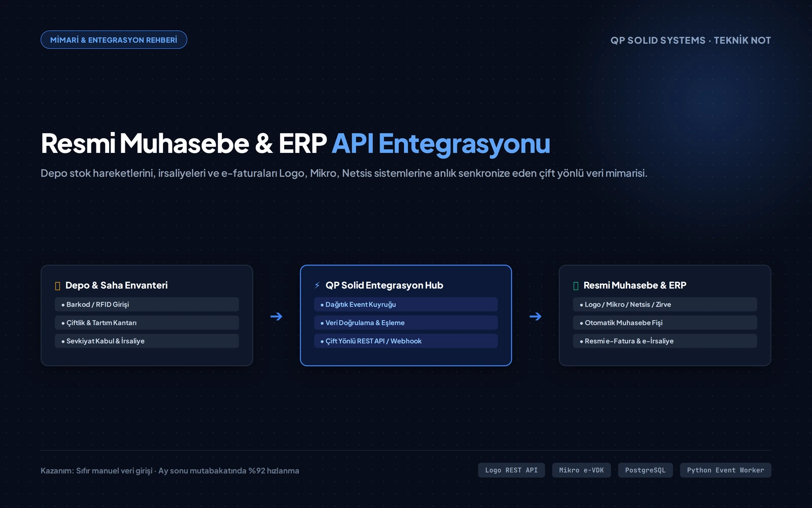Click the lightning icon beside QP Solid Entegrasyon Hub
The image size is (812, 508).
[x=317, y=285]
